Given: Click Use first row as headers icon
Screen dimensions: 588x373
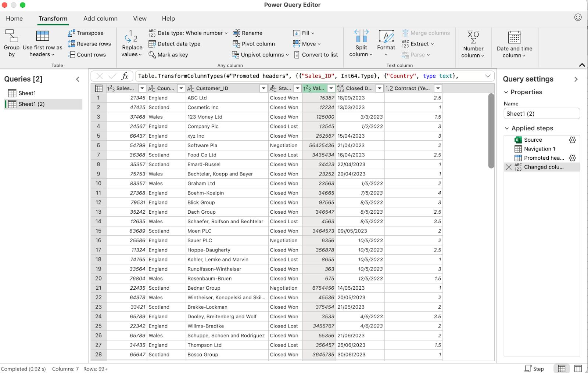Looking at the screenshot, I should (x=42, y=36).
